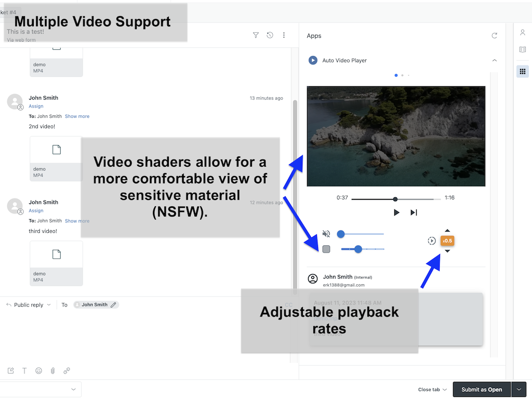Click the John Smith recipient chip
Screen dimensions: 532x399
point(96,304)
